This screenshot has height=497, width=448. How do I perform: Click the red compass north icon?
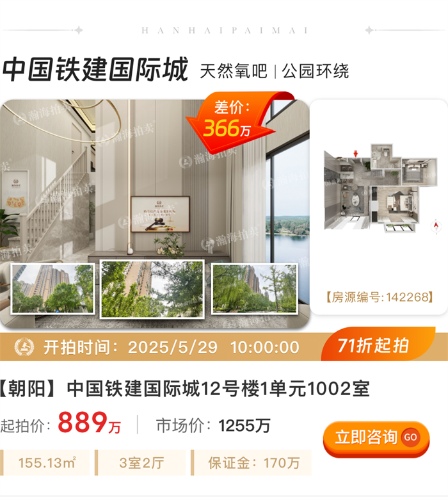click(x=436, y=226)
